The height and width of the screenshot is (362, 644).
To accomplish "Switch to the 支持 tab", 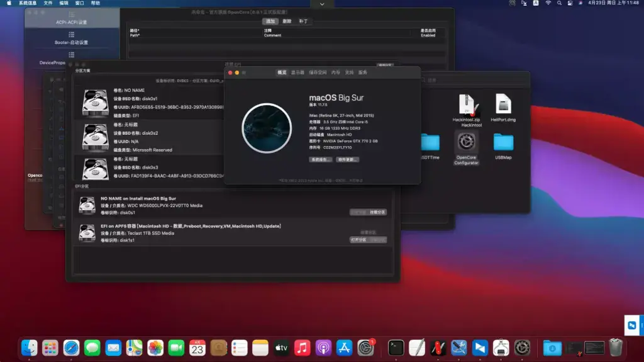I will coord(349,72).
